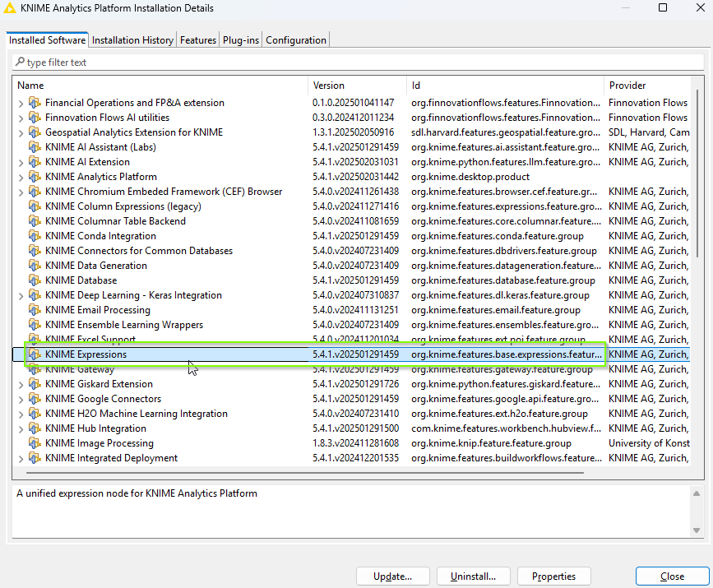Expand the KNIME H2O Machine Learning row

coord(21,414)
